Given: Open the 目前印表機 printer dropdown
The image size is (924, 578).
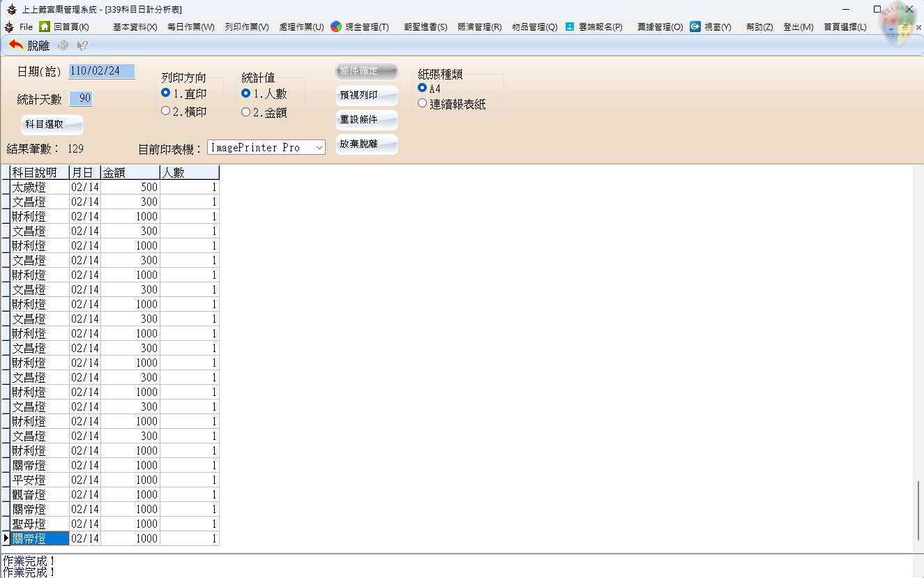Looking at the screenshot, I should point(319,147).
